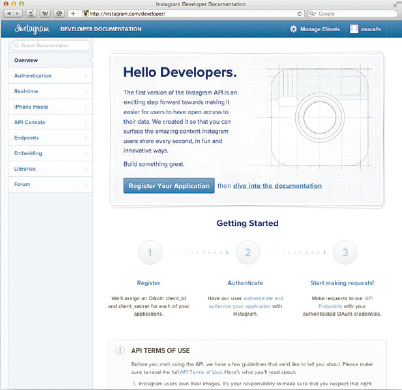Follow the 'API Endpoints' link in step three
Viewport: 402px width, 390px height.
(x=345, y=302)
